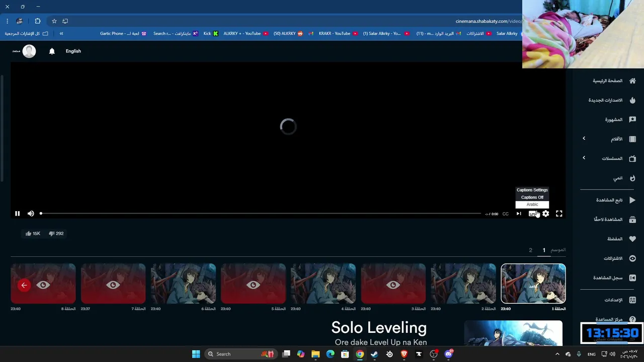Dislike the video with thumbs-down 292
Screen dimensions: 644x362
pos(56,233)
